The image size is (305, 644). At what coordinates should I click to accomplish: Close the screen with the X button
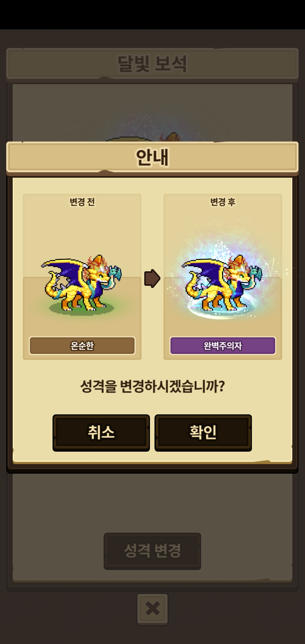coord(152,609)
